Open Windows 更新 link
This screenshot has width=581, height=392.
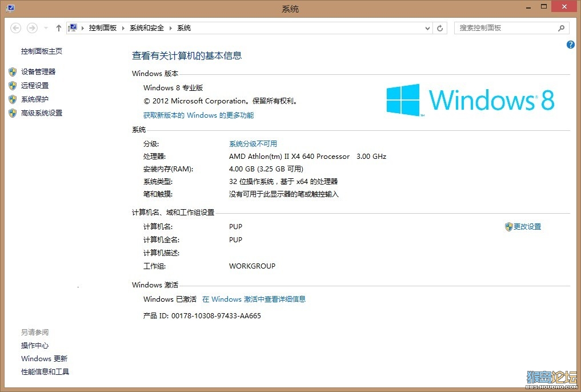coord(45,359)
